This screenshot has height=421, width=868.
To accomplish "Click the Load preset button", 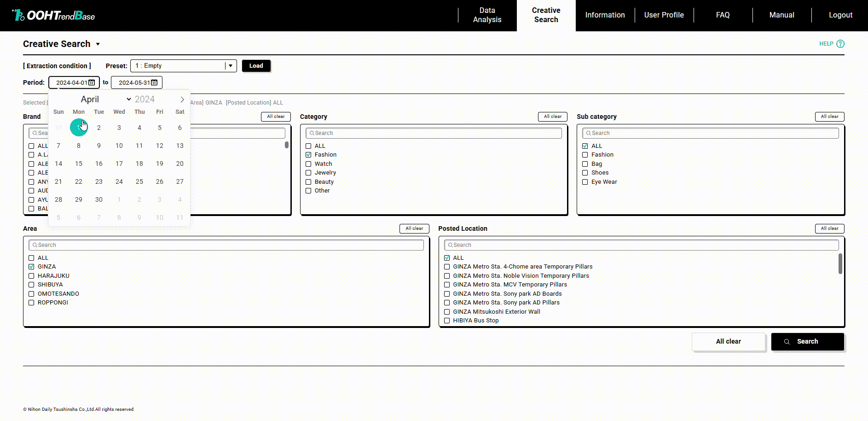I will tap(256, 66).
